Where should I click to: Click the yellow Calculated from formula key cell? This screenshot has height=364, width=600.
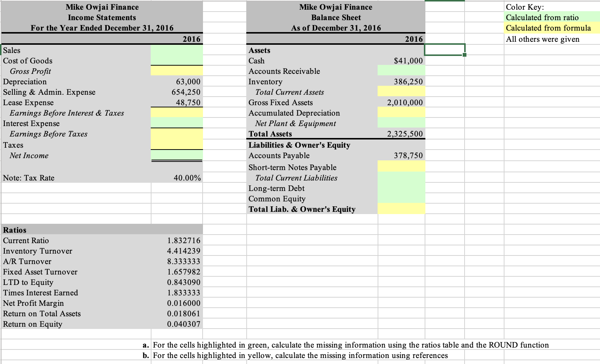point(549,28)
